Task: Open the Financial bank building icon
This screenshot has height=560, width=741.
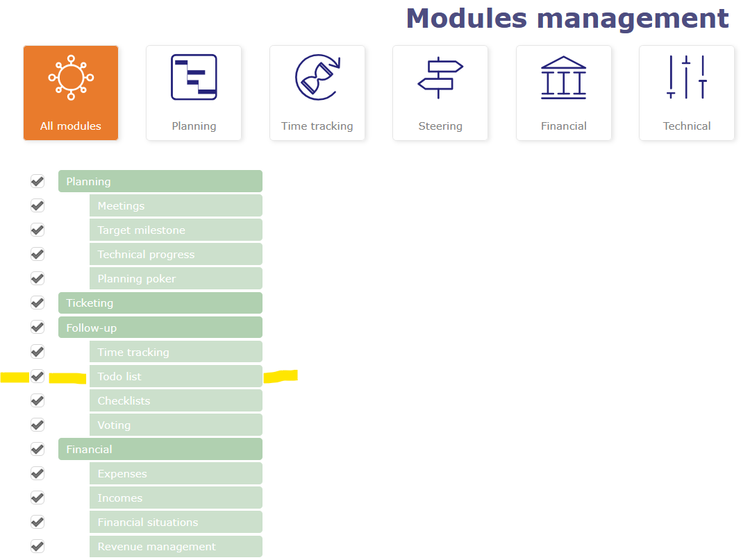Action: tap(563, 78)
